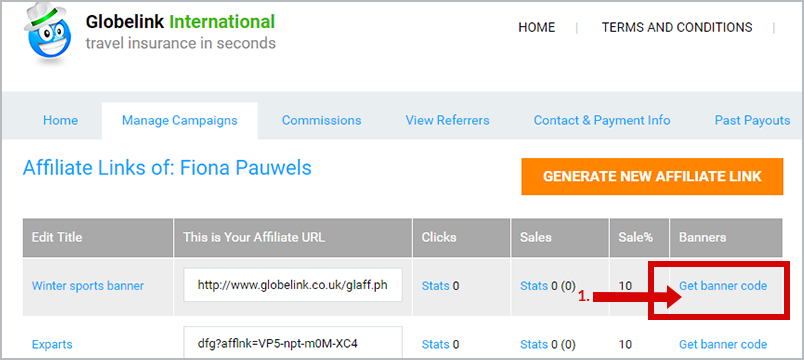Image resolution: width=804 pixels, height=360 pixels.
Task: Edit the Winter sports banner title
Action: point(88,286)
